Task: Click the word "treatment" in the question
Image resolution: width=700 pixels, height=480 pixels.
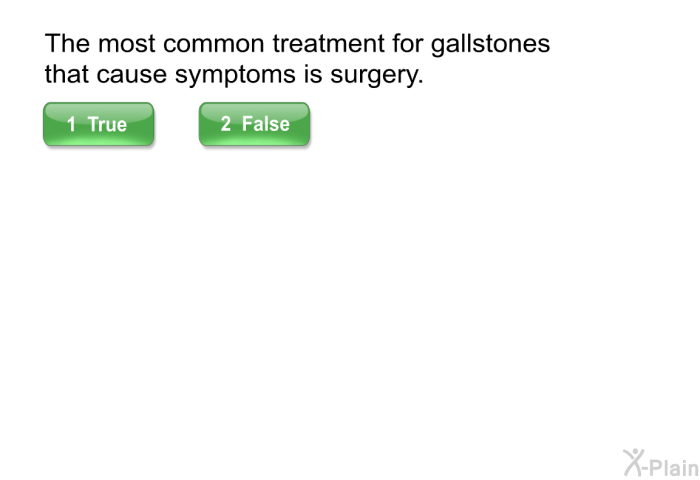Action: 329,44
